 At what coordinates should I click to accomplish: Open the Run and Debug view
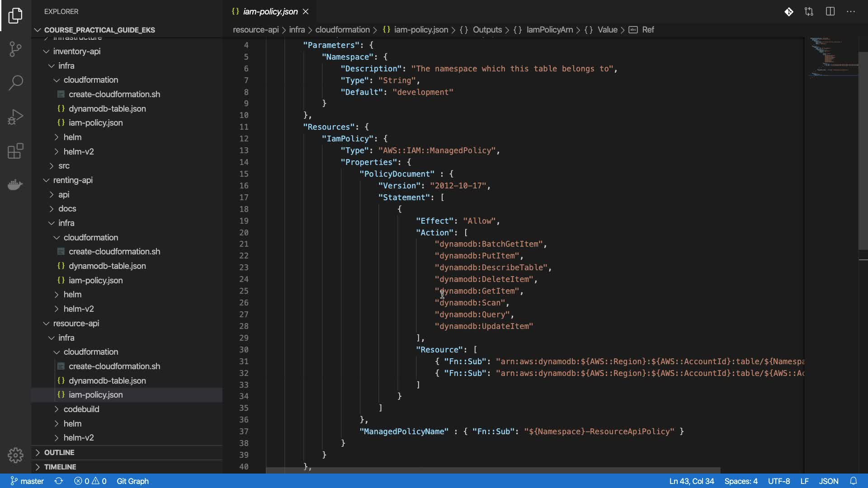15,117
